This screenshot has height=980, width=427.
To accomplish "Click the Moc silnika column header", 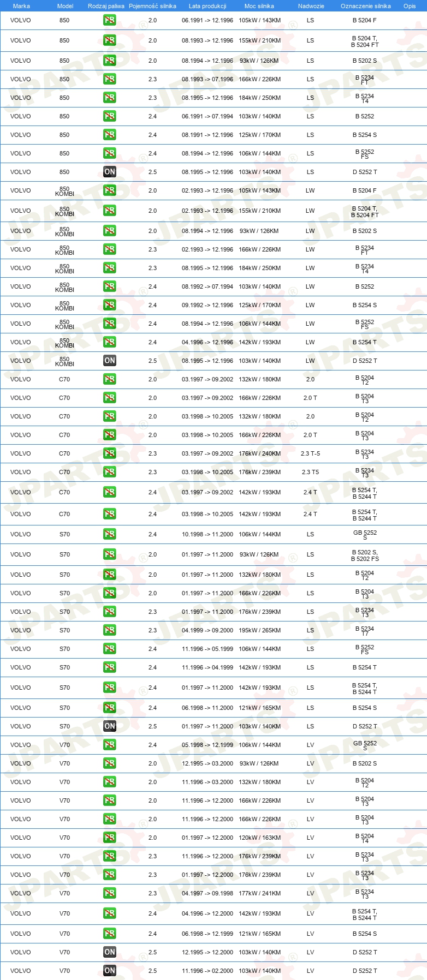I will pos(259,6).
